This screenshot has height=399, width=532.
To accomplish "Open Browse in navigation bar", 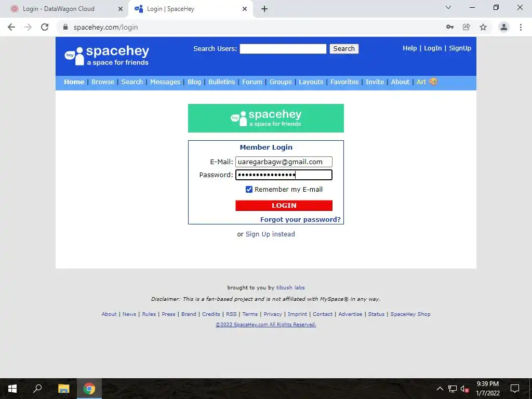I will (x=103, y=82).
